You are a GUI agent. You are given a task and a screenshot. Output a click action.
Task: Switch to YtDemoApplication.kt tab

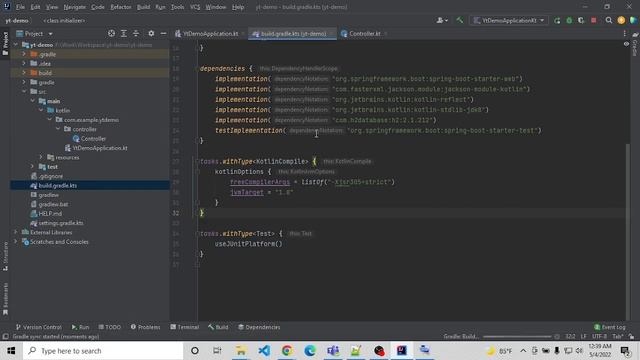pos(210,33)
